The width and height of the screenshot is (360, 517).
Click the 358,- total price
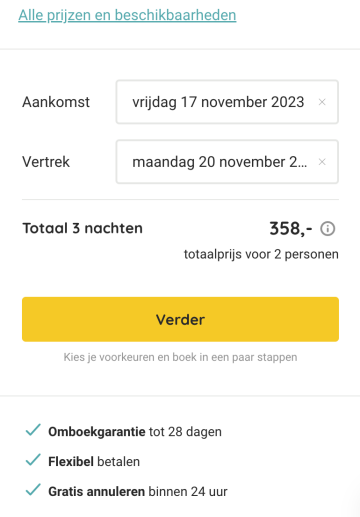[x=291, y=229]
